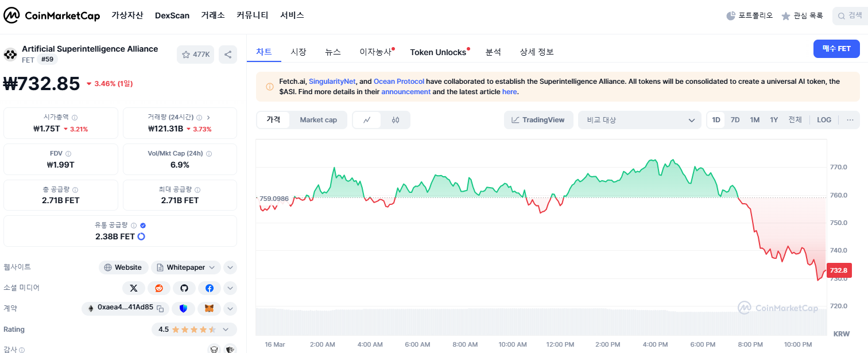
Task: Click the watchlist star icon in header
Action: coord(786,15)
